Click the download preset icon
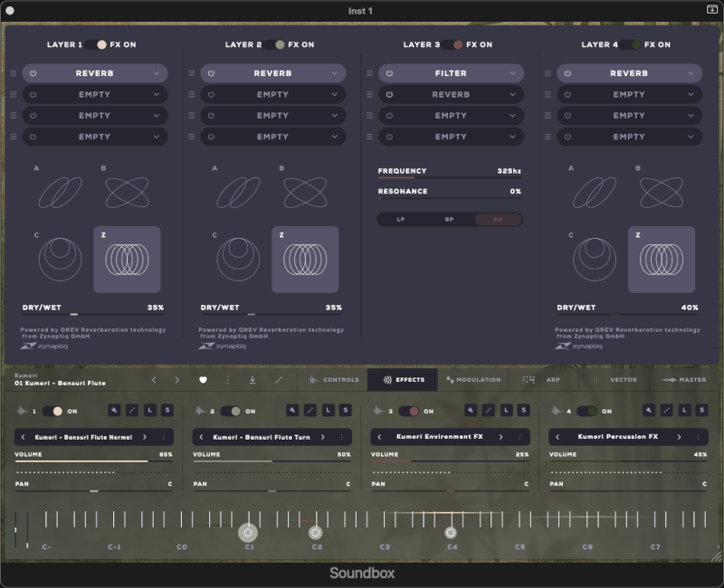This screenshot has height=588, width=724. click(252, 380)
